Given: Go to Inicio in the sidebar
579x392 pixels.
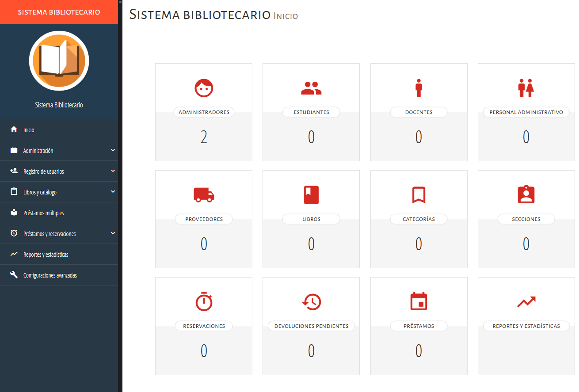Looking at the screenshot, I should [x=29, y=130].
